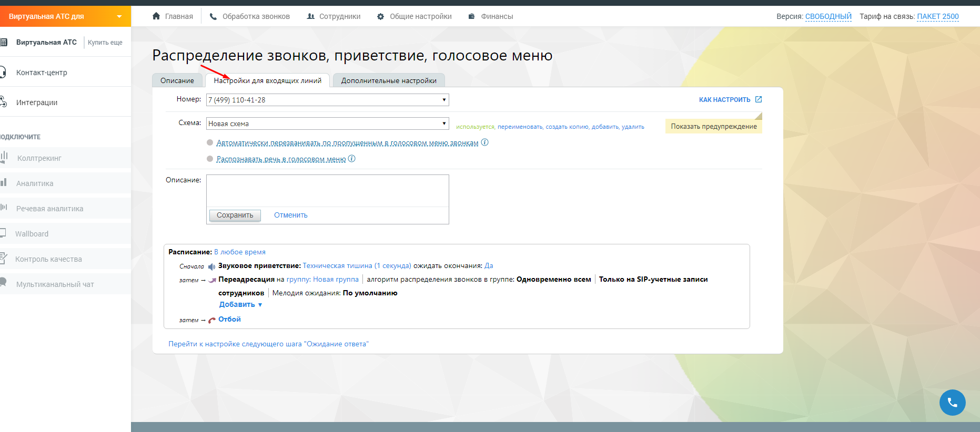Click the Отбой link

click(229, 319)
